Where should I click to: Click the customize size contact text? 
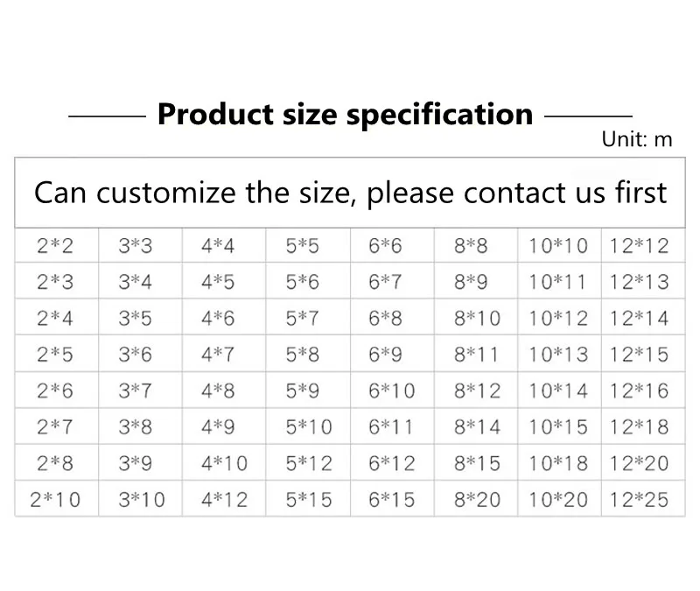(x=350, y=192)
